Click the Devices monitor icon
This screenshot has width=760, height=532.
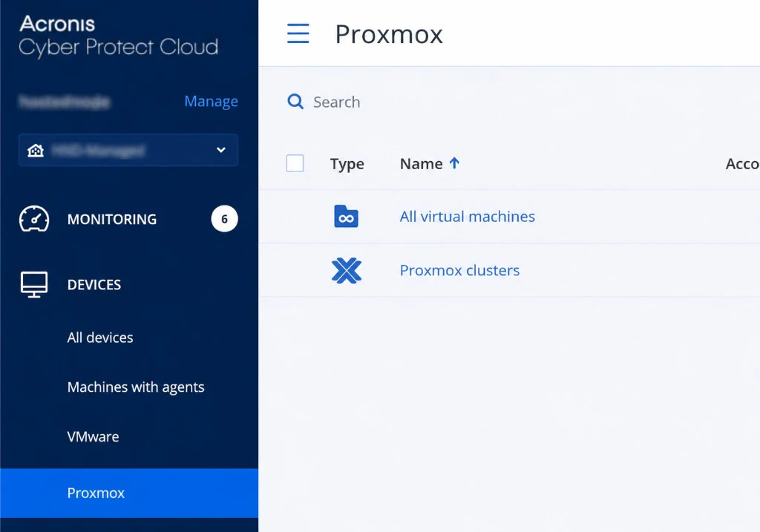(x=34, y=284)
